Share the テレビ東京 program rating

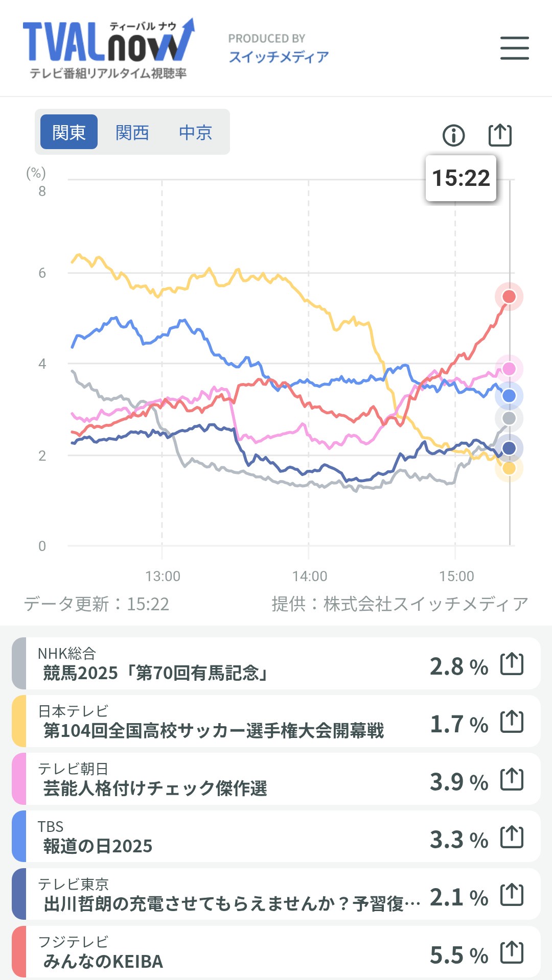tap(512, 895)
